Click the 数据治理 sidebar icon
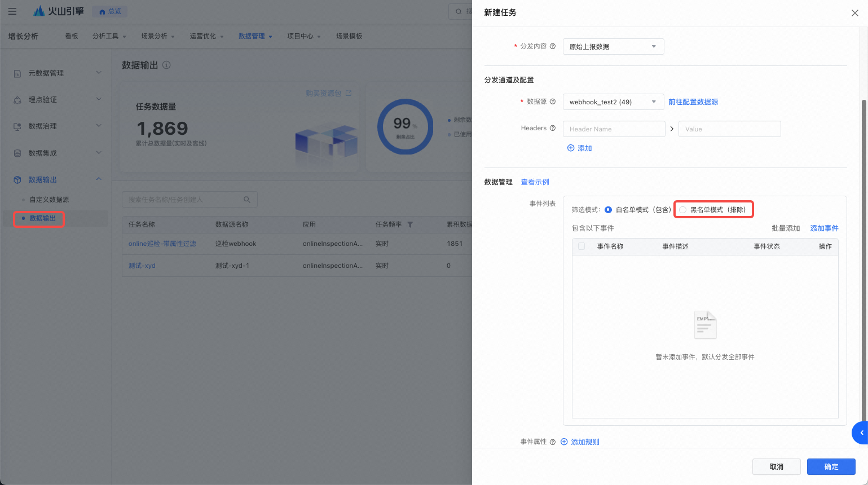Screen dimensions: 868x485 tap(17, 126)
